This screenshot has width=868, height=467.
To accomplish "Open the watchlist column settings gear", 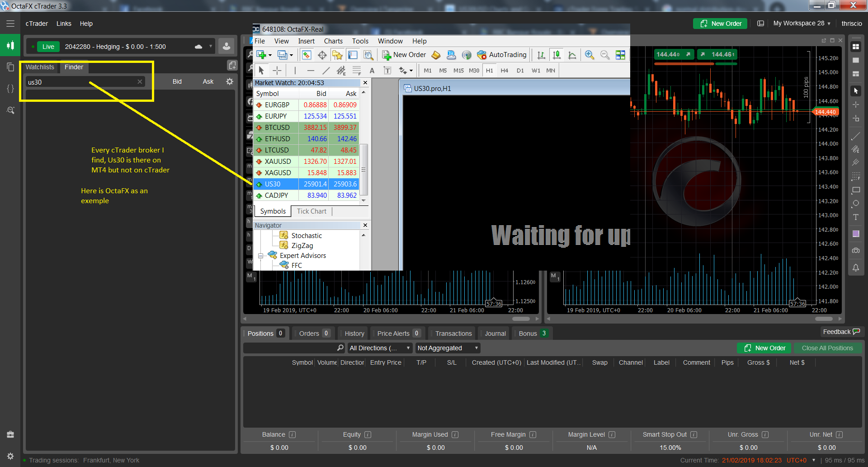I will pyautogui.click(x=230, y=81).
